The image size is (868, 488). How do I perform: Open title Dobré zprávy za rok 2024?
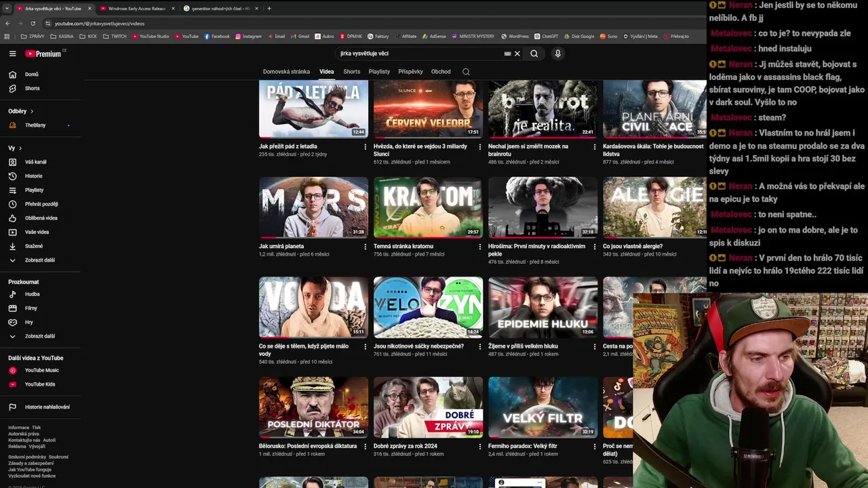coord(405,446)
